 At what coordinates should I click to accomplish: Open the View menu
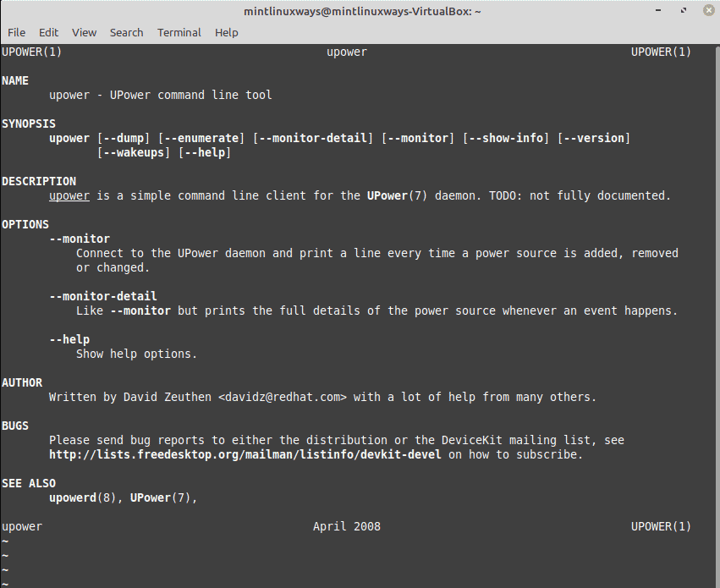(x=84, y=33)
